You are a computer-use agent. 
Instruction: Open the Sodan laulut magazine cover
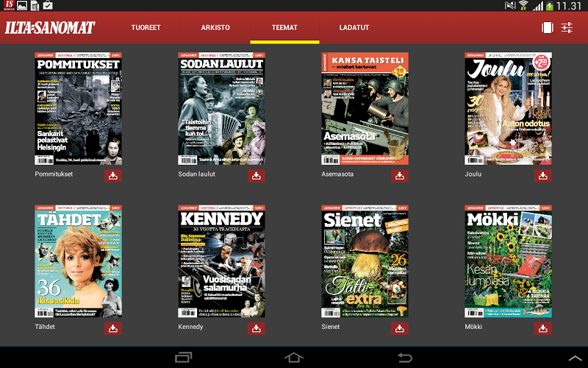click(222, 108)
